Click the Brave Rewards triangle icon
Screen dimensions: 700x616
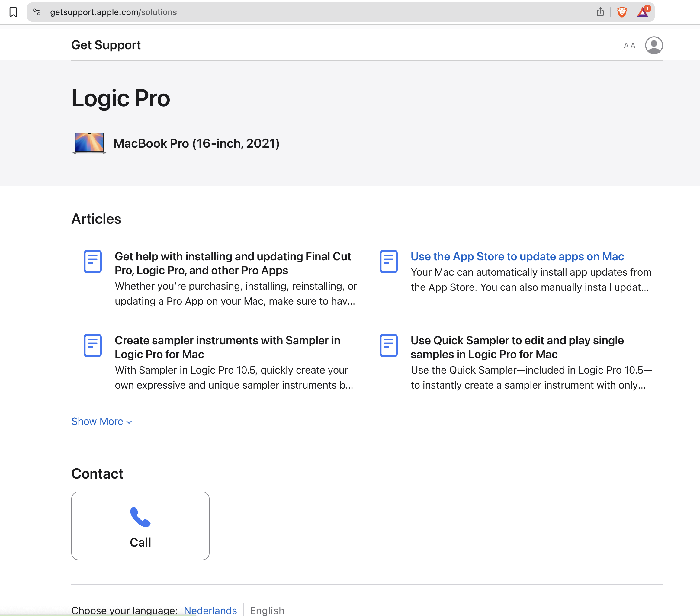(x=643, y=12)
